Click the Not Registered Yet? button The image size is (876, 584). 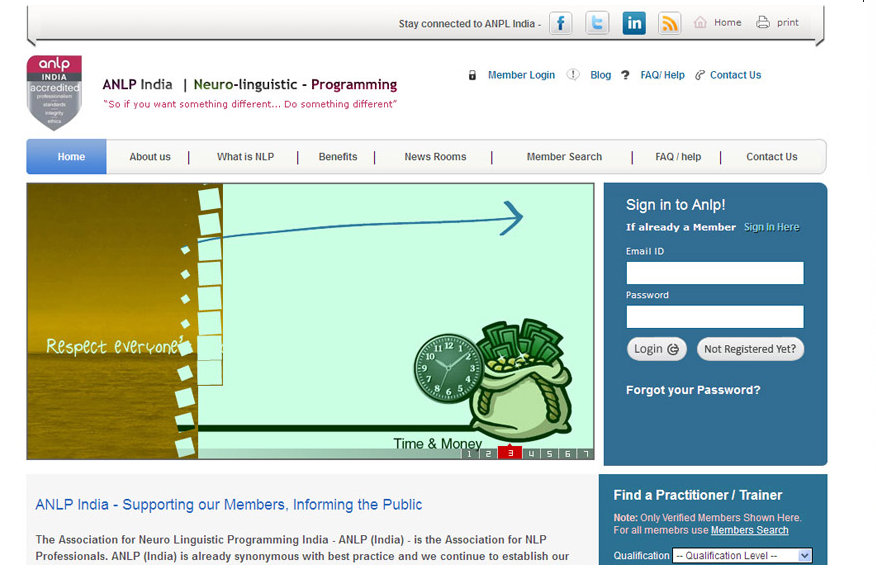pyautogui.click(x=750, y=349)
